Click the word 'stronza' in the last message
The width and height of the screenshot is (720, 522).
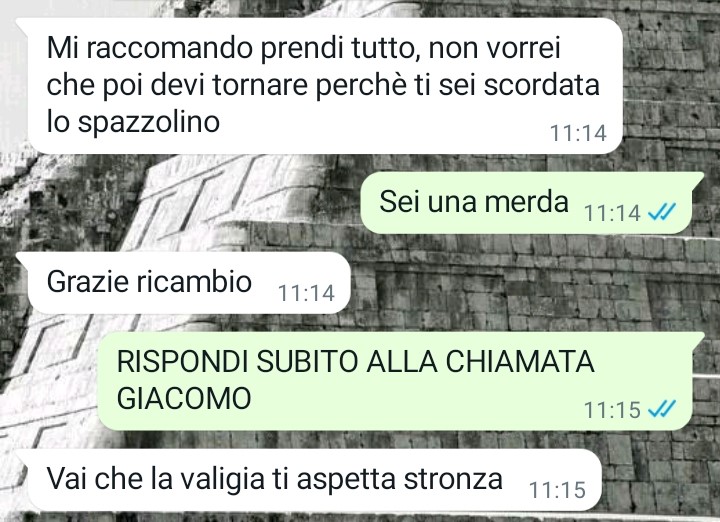pos(453,479)
